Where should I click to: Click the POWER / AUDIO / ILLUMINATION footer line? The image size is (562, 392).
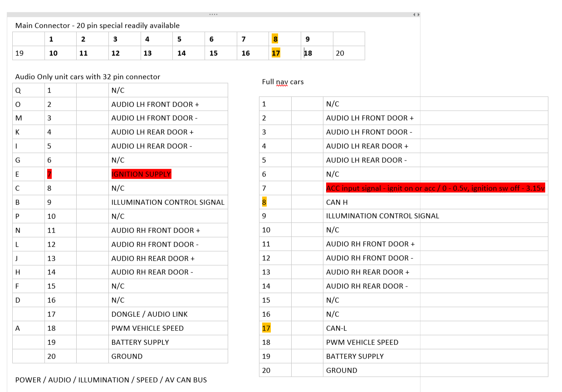click(111, 380)
